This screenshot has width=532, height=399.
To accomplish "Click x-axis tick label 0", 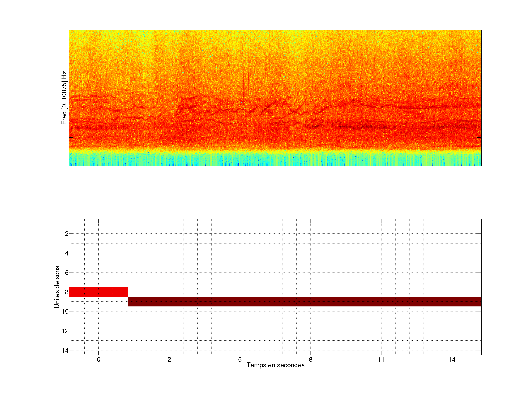I will pos(98,359).
